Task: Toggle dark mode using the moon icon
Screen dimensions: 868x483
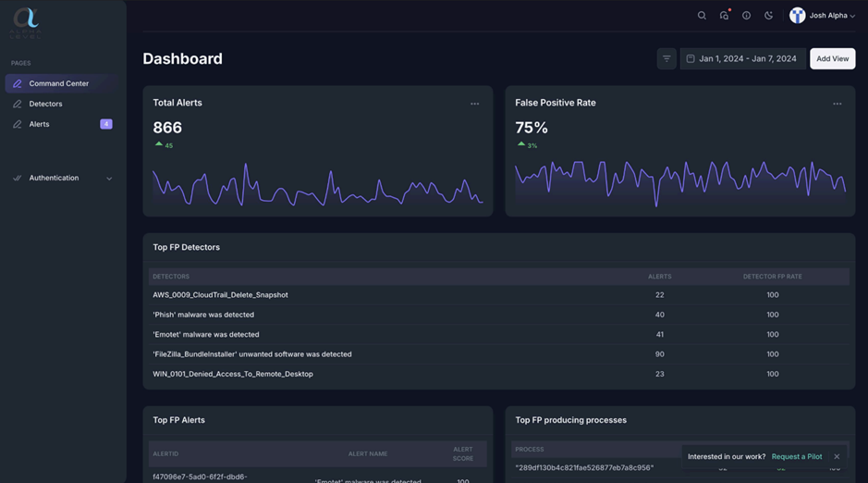Action: coord(768,16)
